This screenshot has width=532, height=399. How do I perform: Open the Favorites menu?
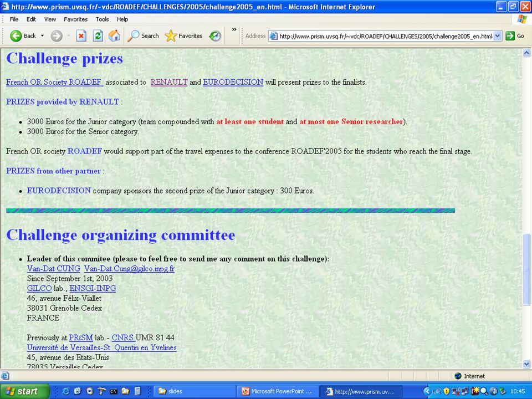point(76,19)
